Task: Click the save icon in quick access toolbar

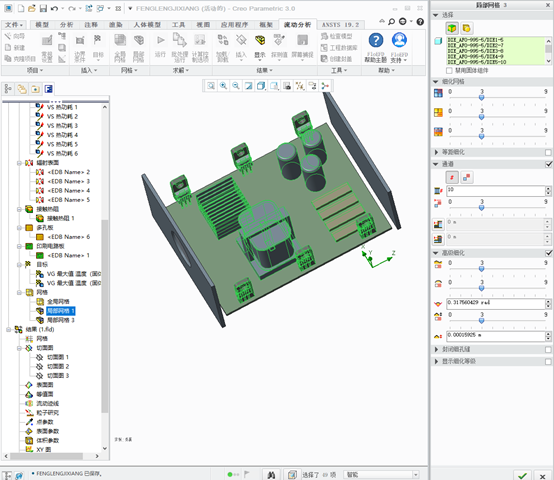Action: [x=43, y=8]
